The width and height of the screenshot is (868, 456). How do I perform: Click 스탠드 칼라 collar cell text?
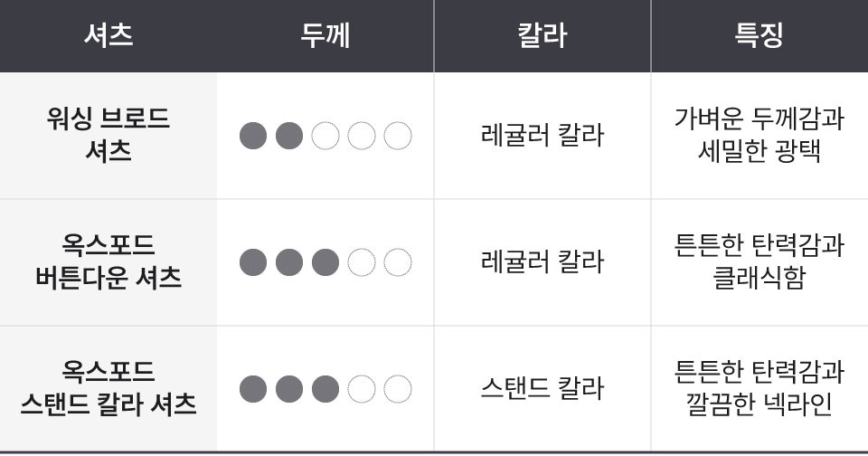pyautogui.click(x=542, y=388)
